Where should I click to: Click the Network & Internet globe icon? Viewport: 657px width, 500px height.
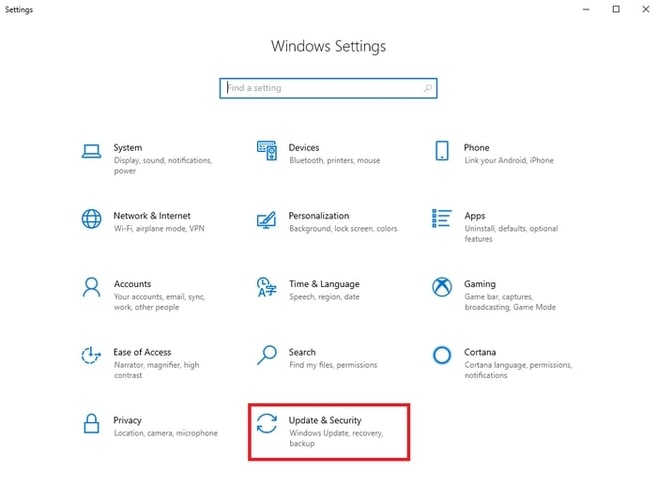coord(91,219)
